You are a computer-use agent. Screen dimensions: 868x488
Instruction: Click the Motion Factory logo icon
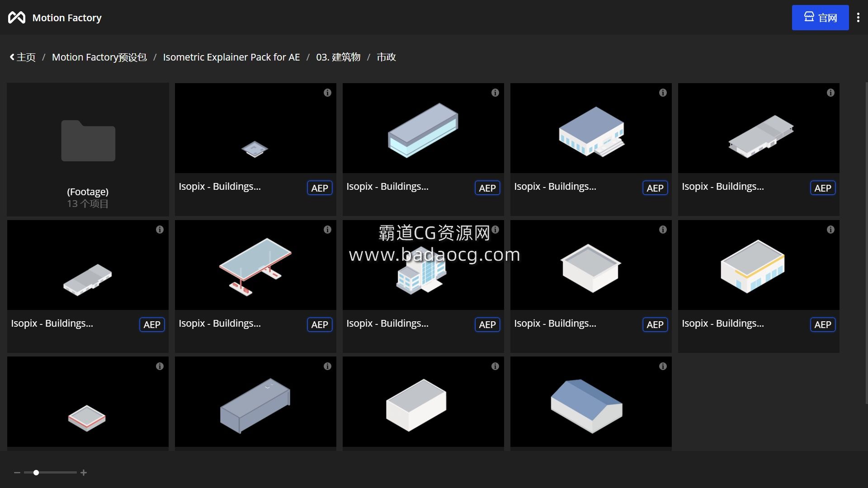click(x=17, y=18)
